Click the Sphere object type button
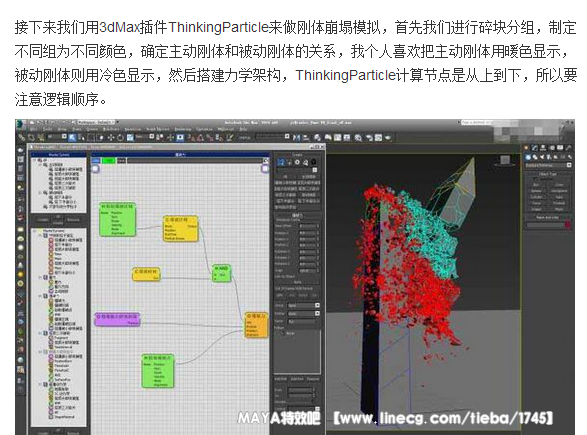The height and width of the screenshot is (435, 587). click(536, 191)
